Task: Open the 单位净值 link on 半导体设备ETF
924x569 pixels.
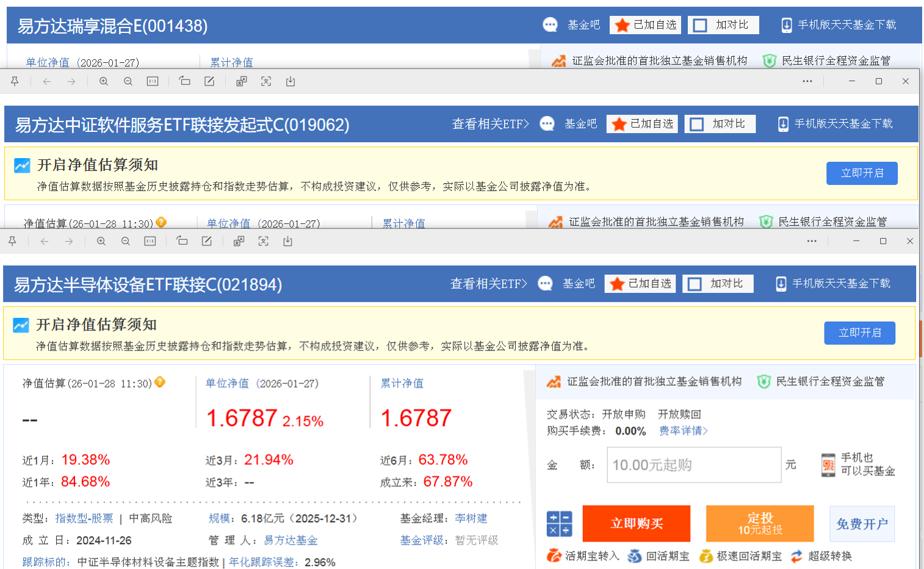Action: tap(227, 383)
